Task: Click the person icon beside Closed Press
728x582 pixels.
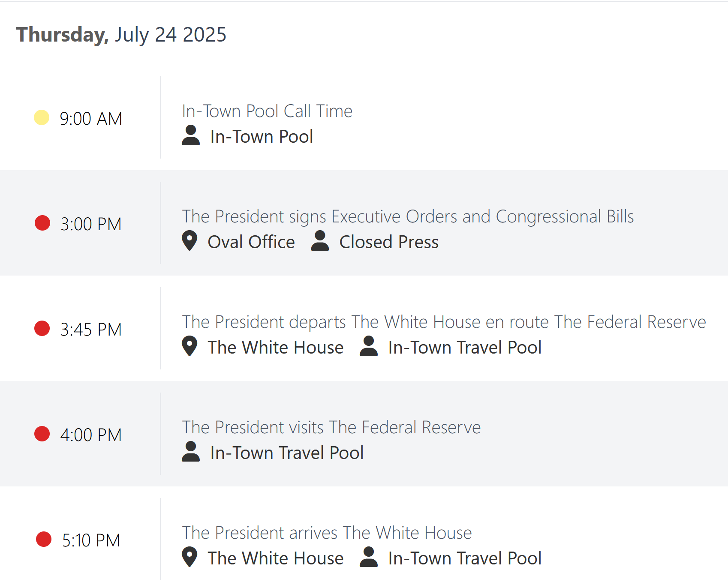Action: pyautogui.click(x=320, y=241)
